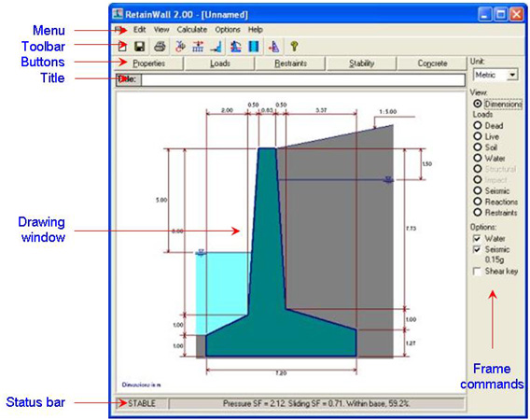
Task: Open the Options menu
Action: click(228, 30)
